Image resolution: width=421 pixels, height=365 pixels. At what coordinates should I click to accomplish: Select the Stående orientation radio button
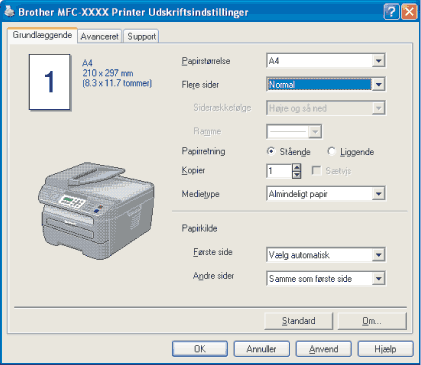(x=271, y=151)
